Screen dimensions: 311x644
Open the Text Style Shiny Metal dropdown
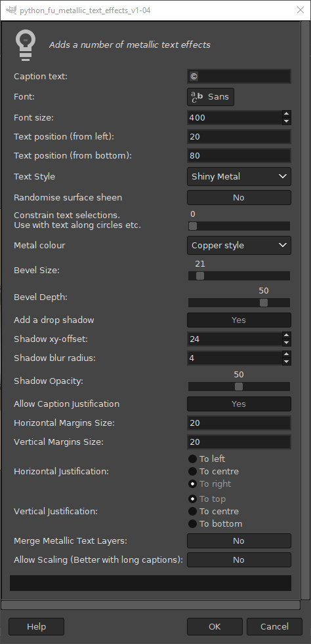(239, 177)
